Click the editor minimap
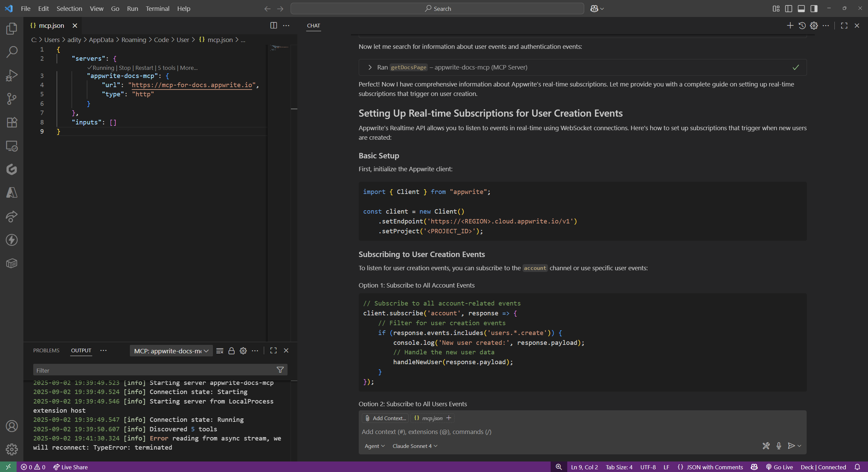The width and height of the screenshot is (868, 472). 280,47
